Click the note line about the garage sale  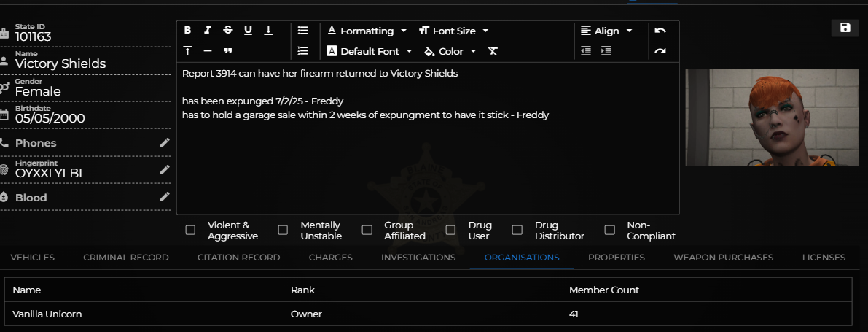click(365, 115)
